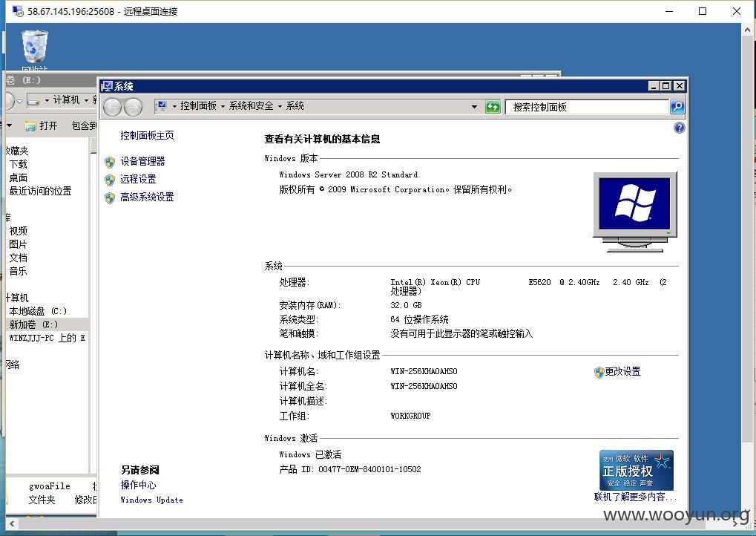The image size is (756, 536).
Task: Click 计算机 breadcrumb in Explorer window
Action: 66,100
